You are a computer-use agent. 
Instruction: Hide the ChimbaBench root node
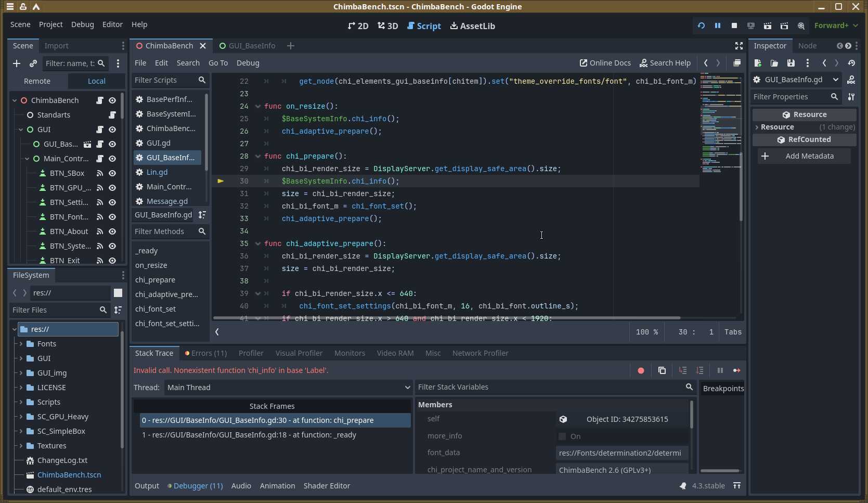(112, 100)
